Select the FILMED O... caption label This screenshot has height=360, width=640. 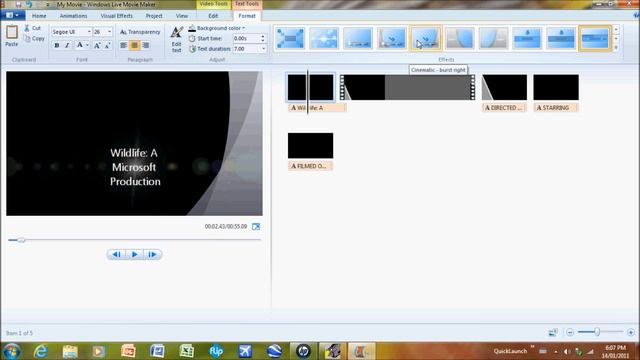[x=310, y=166]
